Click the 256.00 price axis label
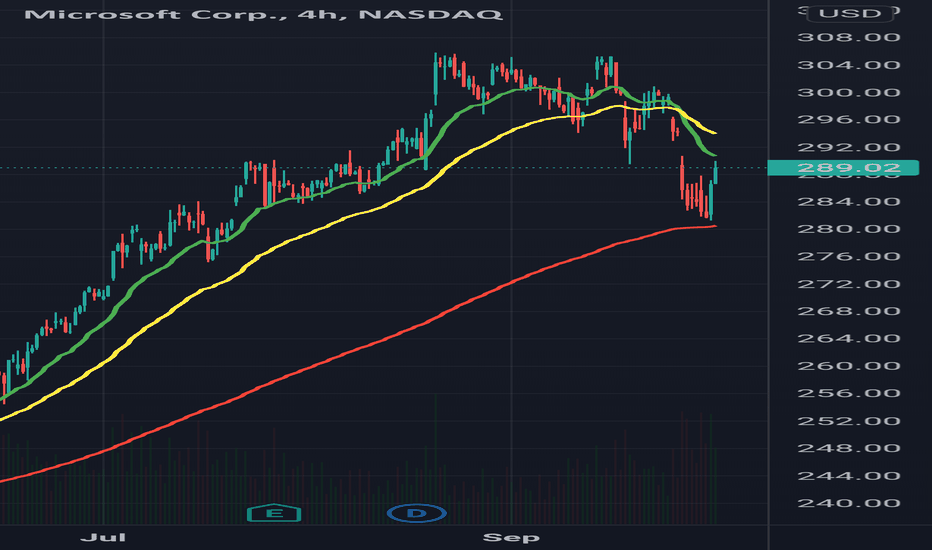Image resolution: width=932 pixels, height=550 pixels. (849, 393)
